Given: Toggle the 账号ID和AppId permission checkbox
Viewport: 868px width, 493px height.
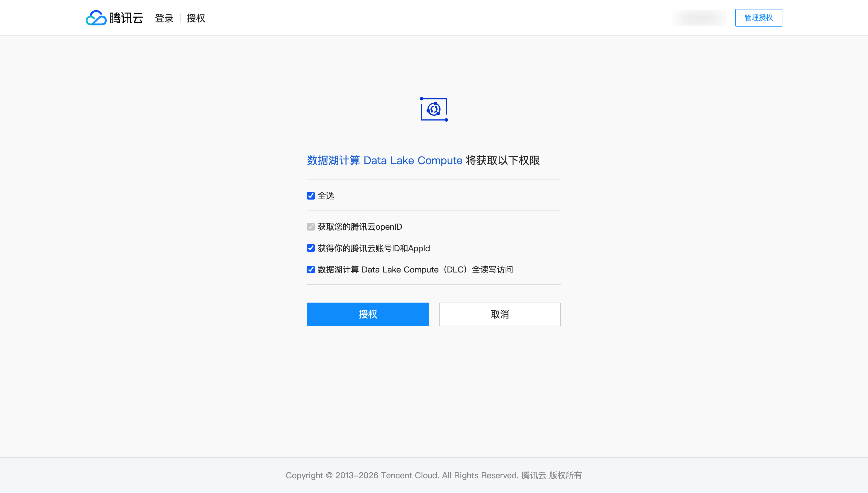Looking at the screenshot, I should click(x=311, y=248).
